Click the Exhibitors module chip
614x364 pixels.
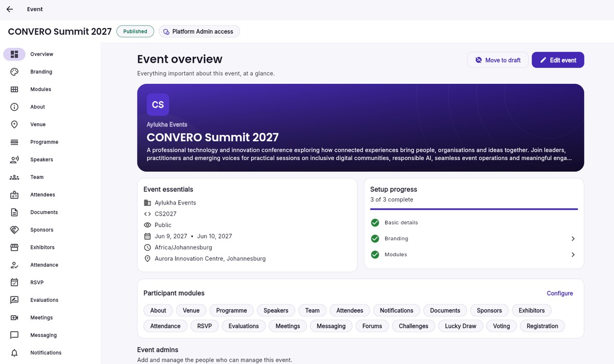(x=532, y=310)
